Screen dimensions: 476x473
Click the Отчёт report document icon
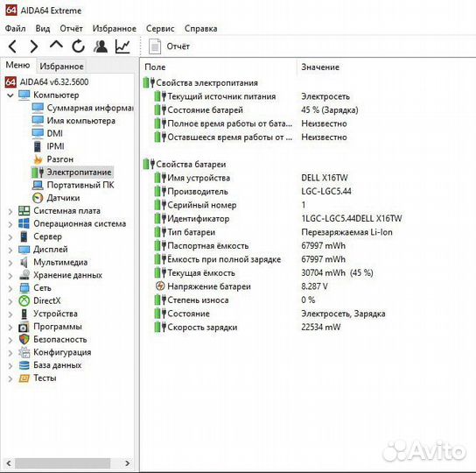155,46
